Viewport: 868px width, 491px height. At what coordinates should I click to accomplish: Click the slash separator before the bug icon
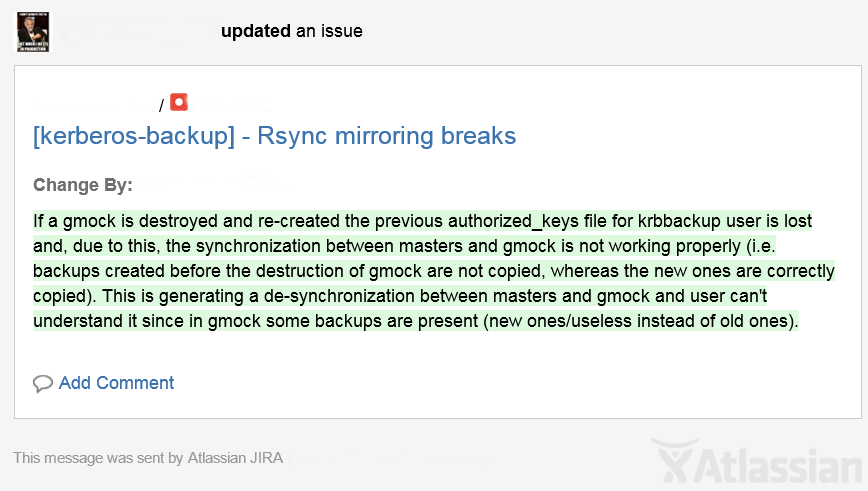coord(161,105)
